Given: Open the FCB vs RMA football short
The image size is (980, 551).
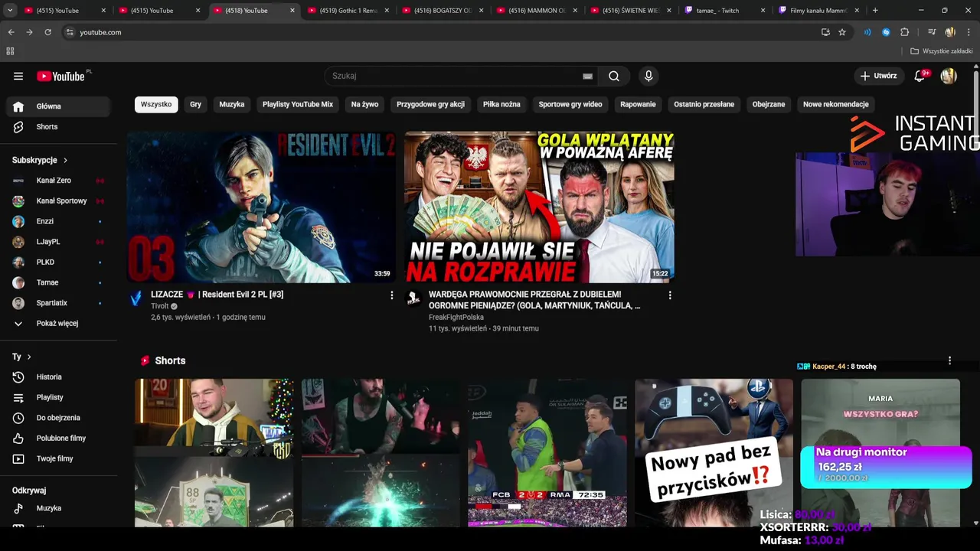Looking at the screenshot, I should point(547,453).
